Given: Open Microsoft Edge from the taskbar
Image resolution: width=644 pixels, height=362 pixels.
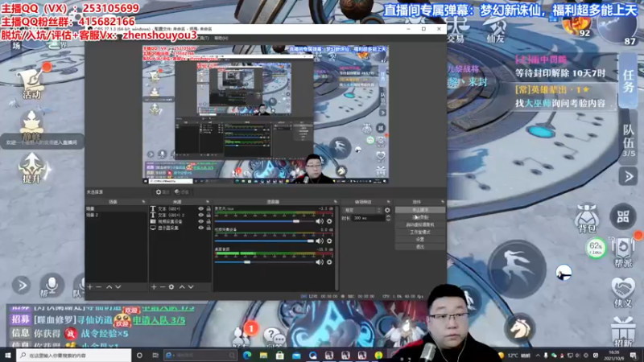Looking at the screenshot, I should [x=247, y=355].
